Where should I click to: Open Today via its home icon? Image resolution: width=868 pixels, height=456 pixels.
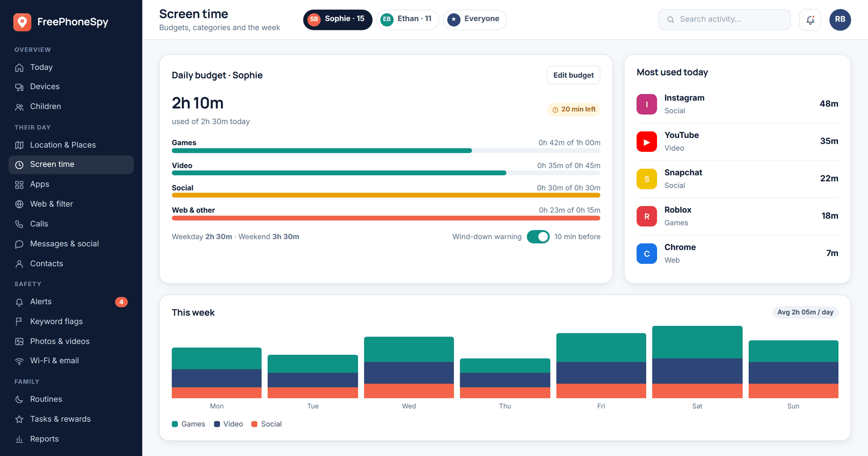19,68
